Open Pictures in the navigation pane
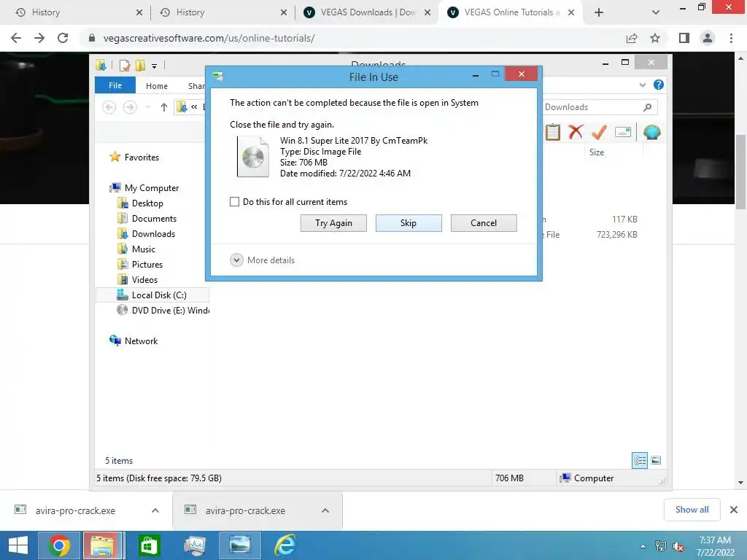Viewport: 747px width, 560px height. 147,264
